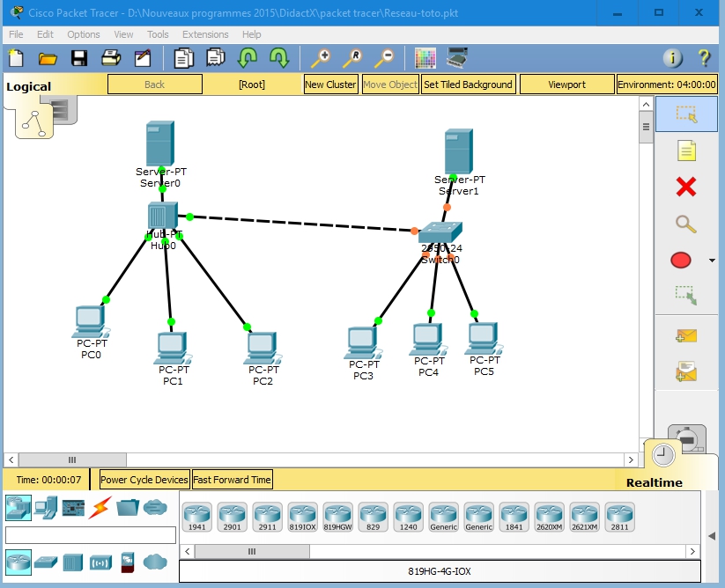Open the Custom Devices Dialog icon
Image resolution: width=725 pixels, height=588 pixels.
tap(457, 58)
